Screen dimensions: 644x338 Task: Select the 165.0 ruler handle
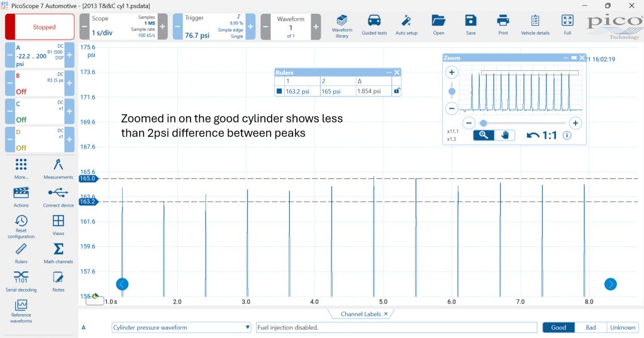tap(88, 178)
